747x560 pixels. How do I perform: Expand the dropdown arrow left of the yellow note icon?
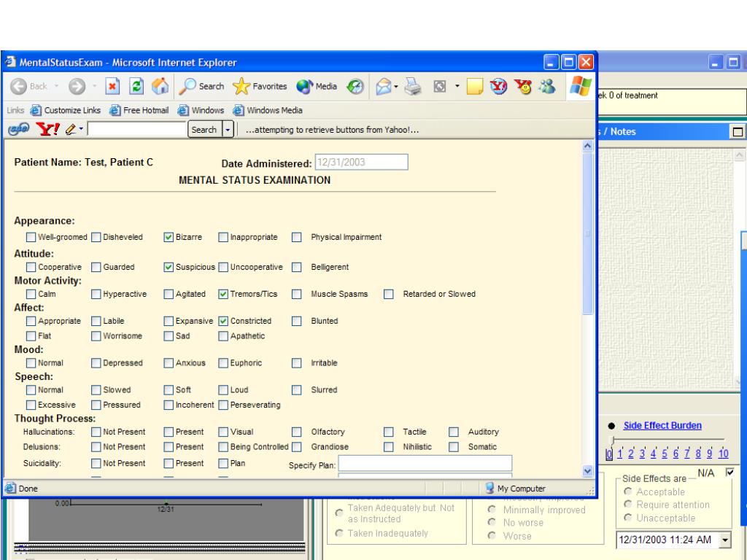(457, 86)
